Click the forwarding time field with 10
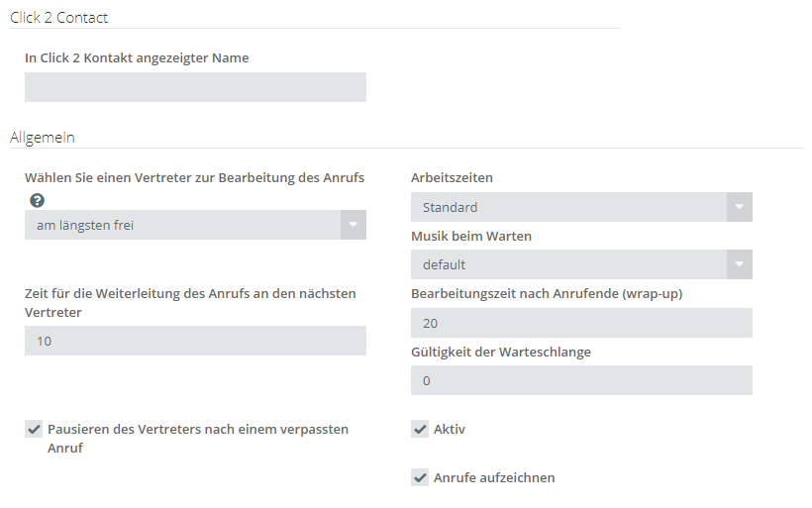Viewport: 812px width, 508px height. coord(195,341)
